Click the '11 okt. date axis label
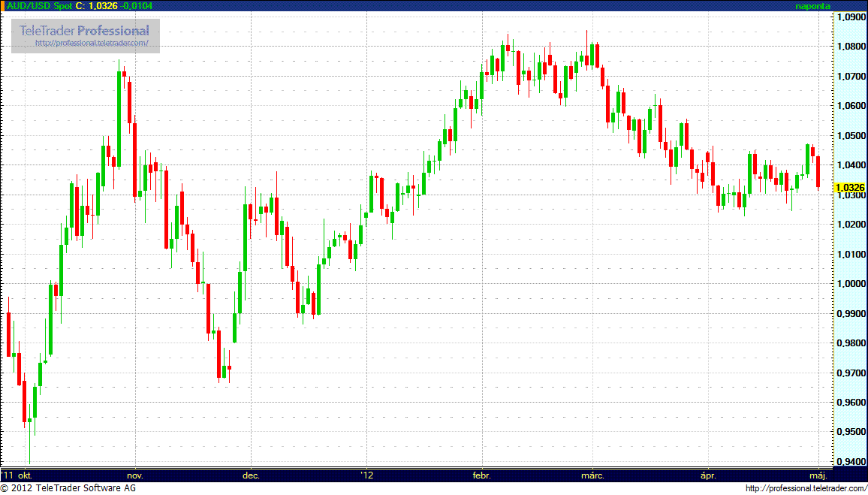Image resolution: width=868 pixels, height=495 pixels. click(17, 475)
